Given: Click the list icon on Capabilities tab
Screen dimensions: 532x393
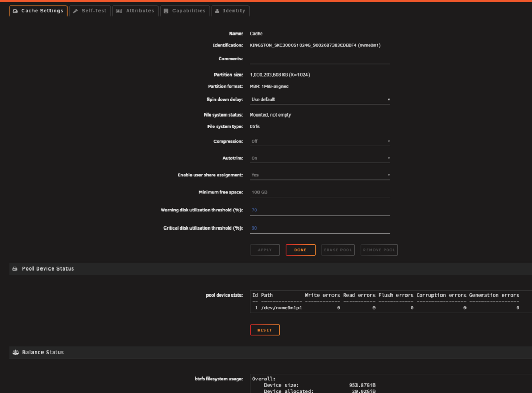Looking at the screenshot, I should 166,11.
